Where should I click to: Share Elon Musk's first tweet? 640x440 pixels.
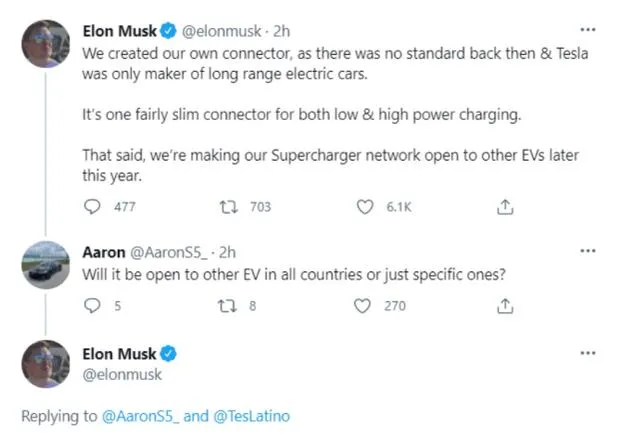(506, 207)
